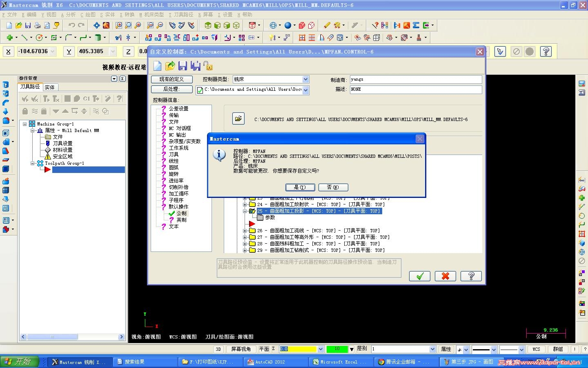This screenshot has width=588, height=368.
Task: Click the Save As double-floppy icon in controller dialog
Action: pos(196,66)
